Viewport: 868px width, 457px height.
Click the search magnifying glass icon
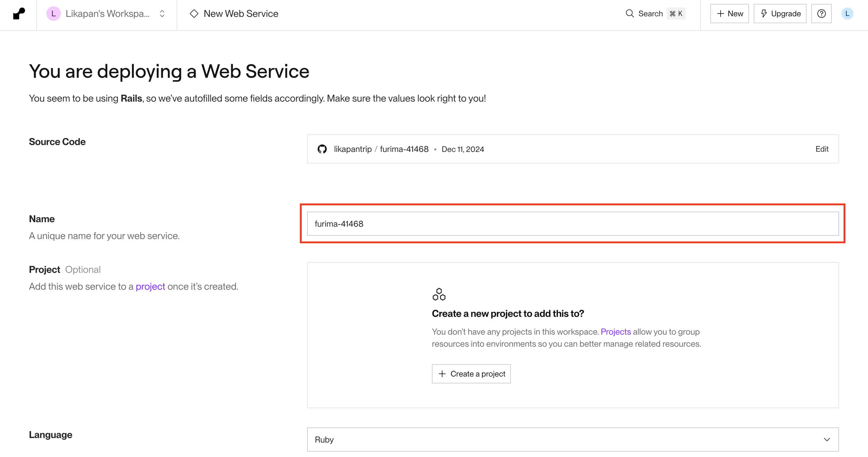[629, 14]
